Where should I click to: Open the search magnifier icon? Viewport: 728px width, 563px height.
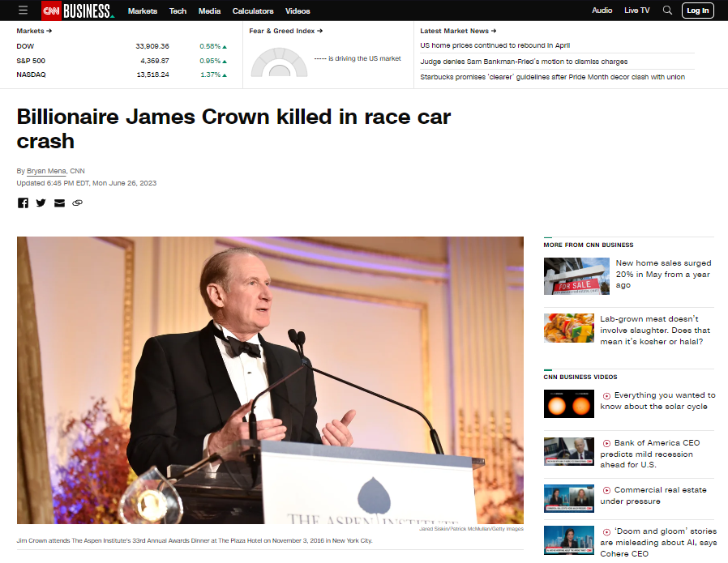tap(667, 11)
